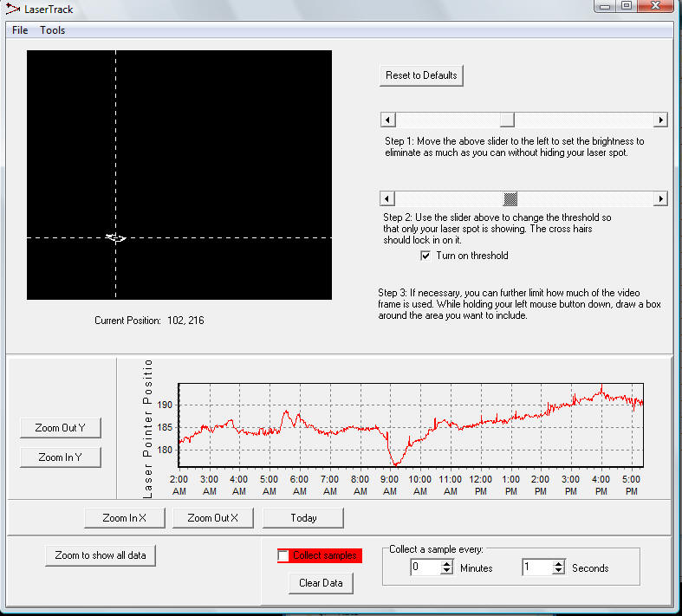Click the brightness slider thumb
The image size is (682, 616).
(507, 120)
